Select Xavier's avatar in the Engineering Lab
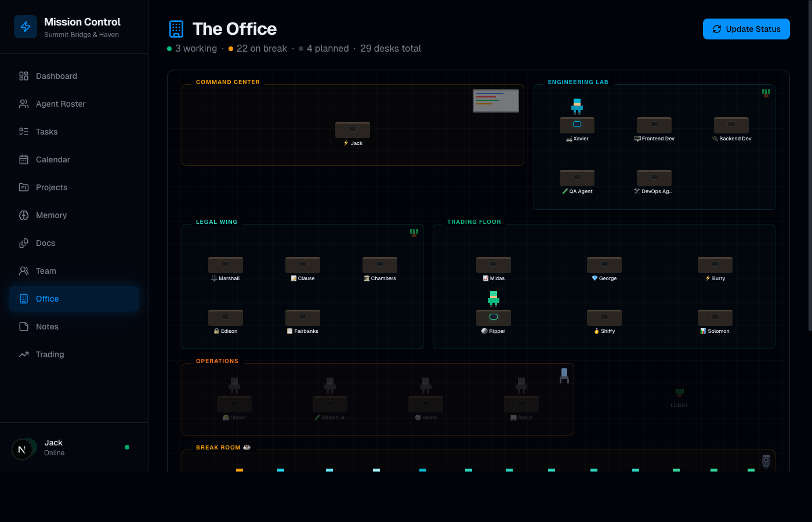Image resolution: width=812 pixels, height=522 pixels. (x=577, y=106)
